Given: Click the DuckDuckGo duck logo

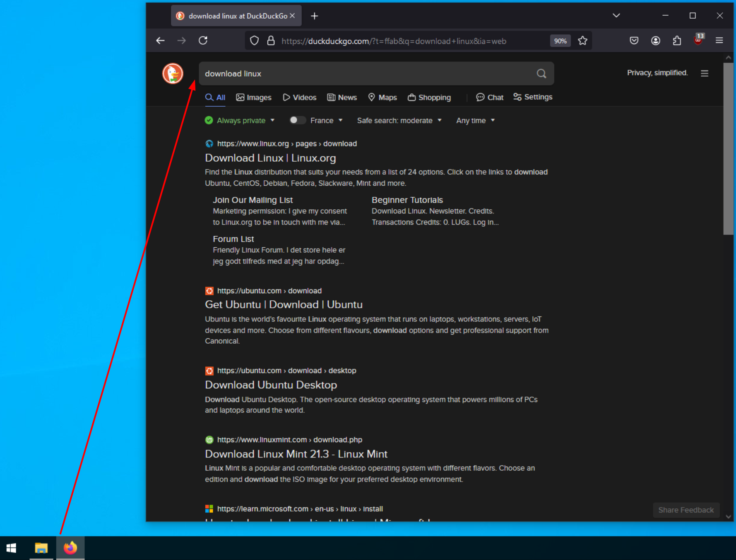Looking at the screenshot, I should tap(173, 73).
